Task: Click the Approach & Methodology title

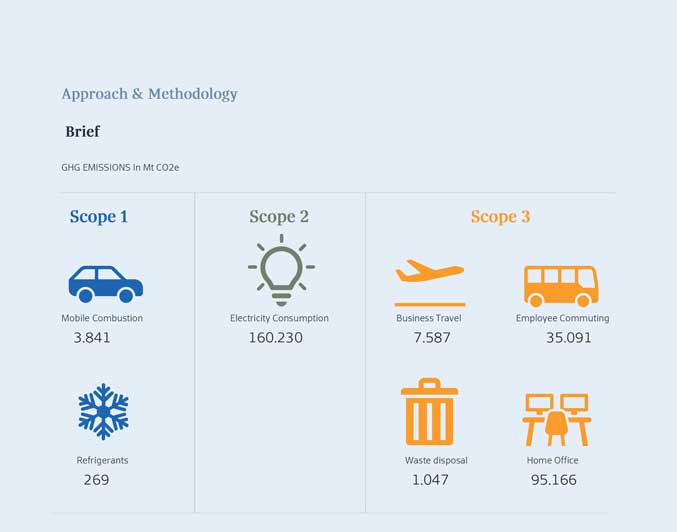Action: (x=149, y=94)
